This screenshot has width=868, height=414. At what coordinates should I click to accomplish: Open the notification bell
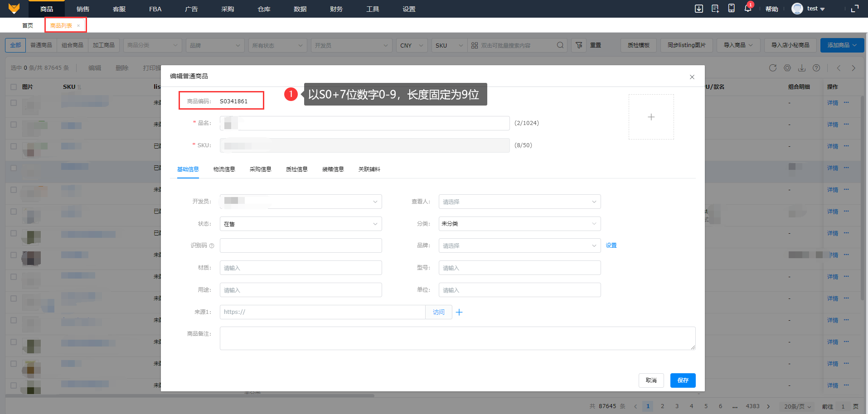[x=748, y=9]
